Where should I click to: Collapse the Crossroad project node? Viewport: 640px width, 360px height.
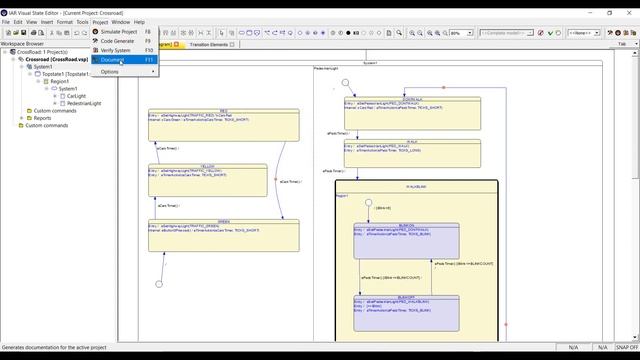click(x=13, y=59)
